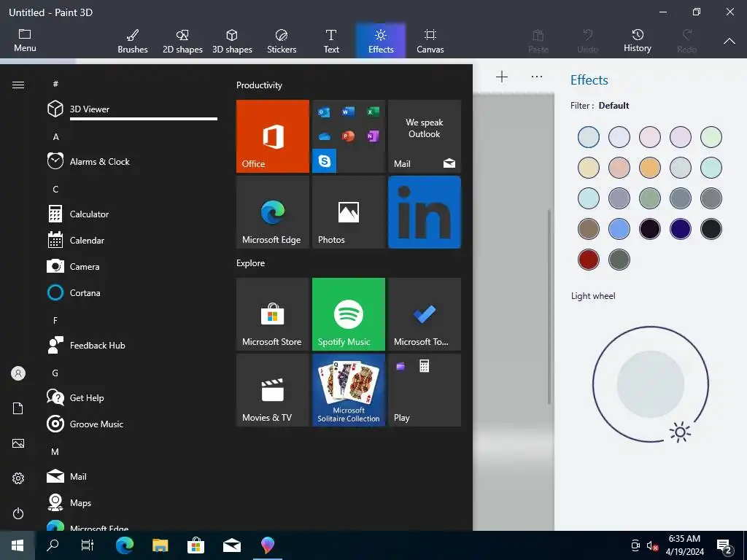
Task: Open Mail in the app list
Action: click(x=132, y=476)
